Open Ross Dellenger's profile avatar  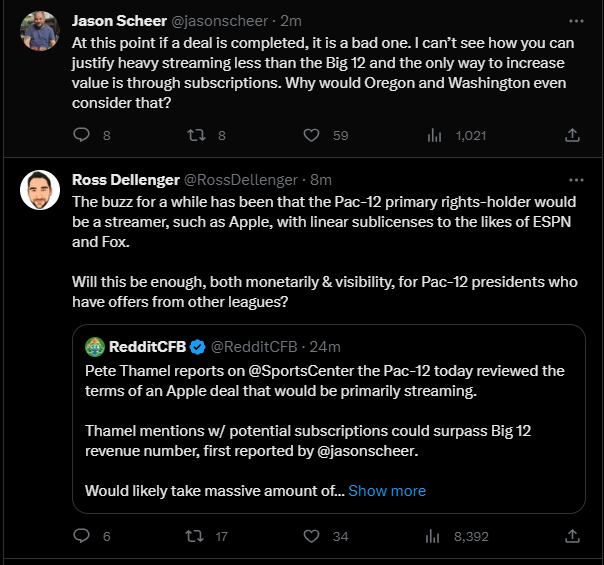40,190
